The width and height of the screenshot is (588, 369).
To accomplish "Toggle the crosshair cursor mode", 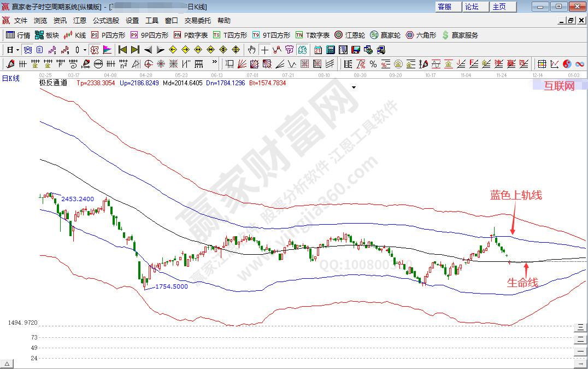I will click(x=264, y=50).
